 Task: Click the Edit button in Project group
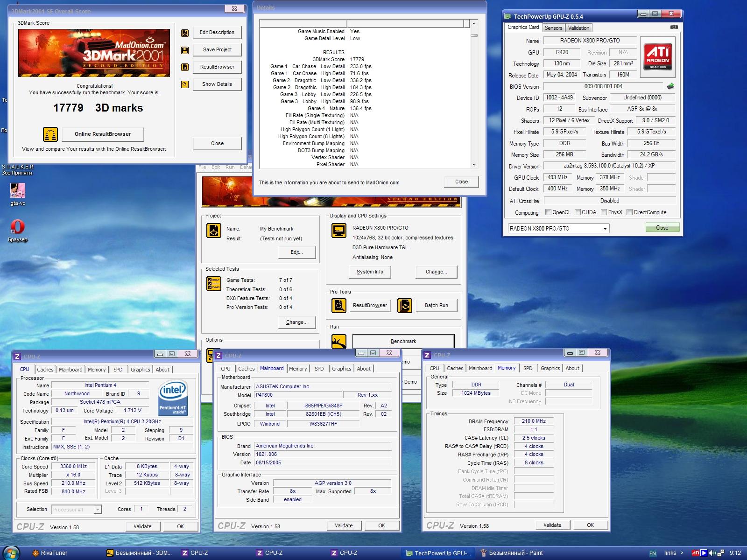click(297, 252)
